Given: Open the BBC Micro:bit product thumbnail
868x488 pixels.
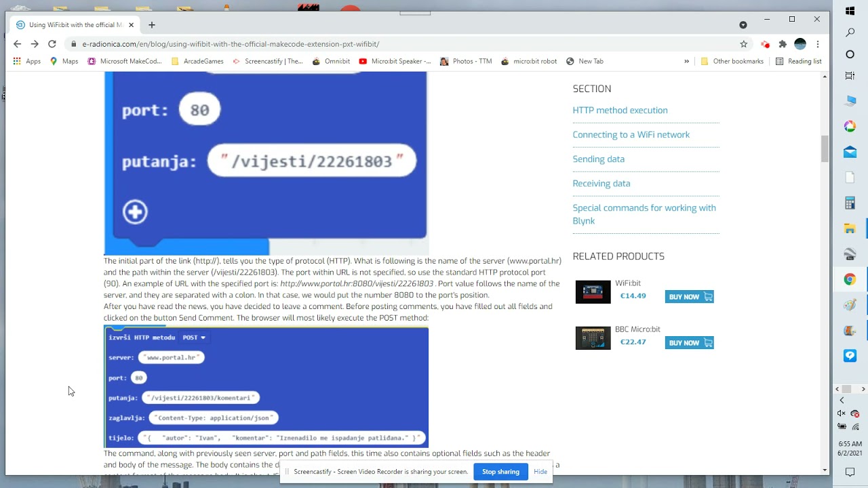Looking at the screenshot, I should [593, 338].
